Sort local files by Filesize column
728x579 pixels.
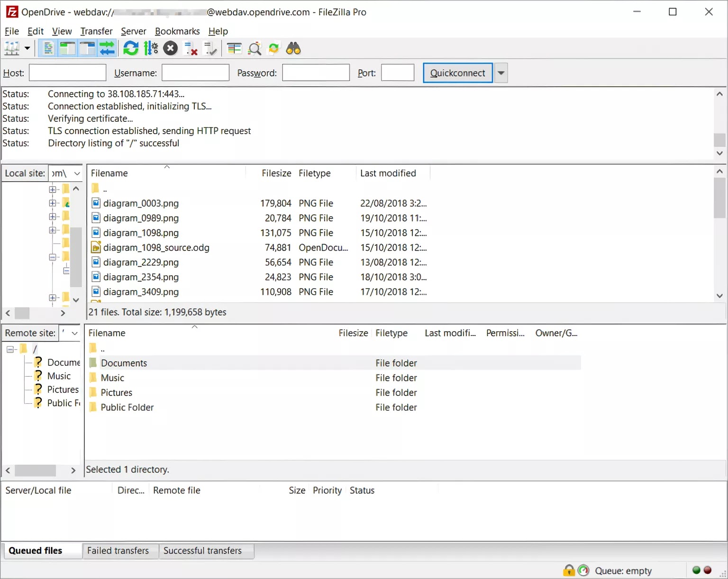pos(277,173)
